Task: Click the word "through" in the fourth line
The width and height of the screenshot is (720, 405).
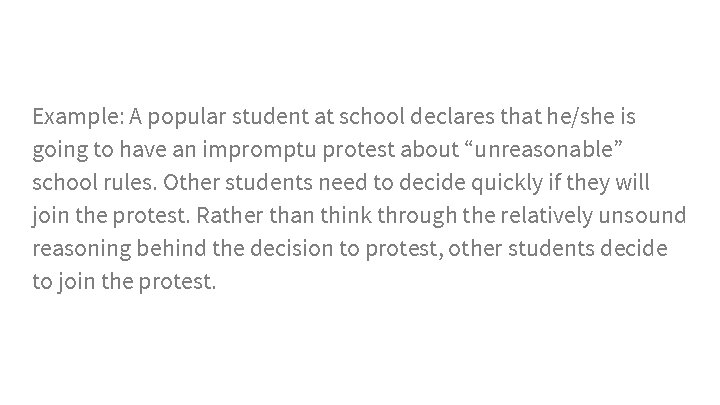Action: tap(417, 217)
